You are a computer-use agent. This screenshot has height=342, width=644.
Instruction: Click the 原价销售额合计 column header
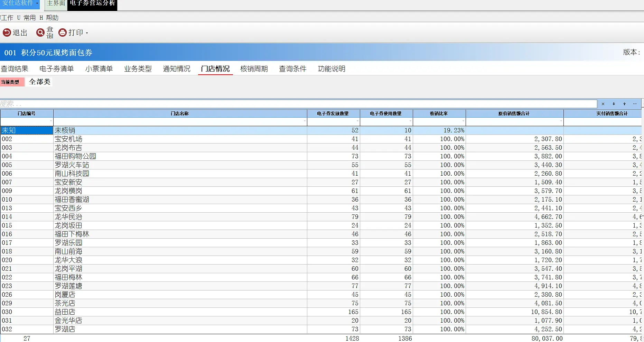[514, 113]
